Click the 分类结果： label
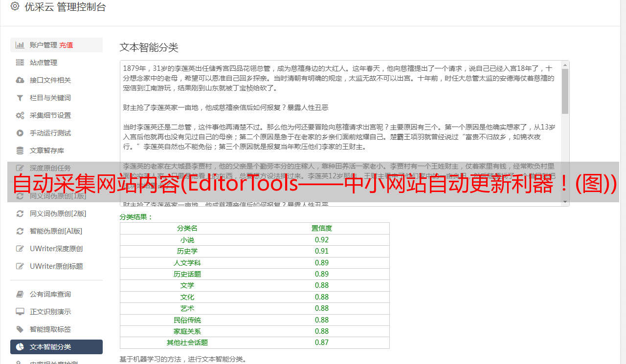Viewport: 626px width, 364px height. 136,217
